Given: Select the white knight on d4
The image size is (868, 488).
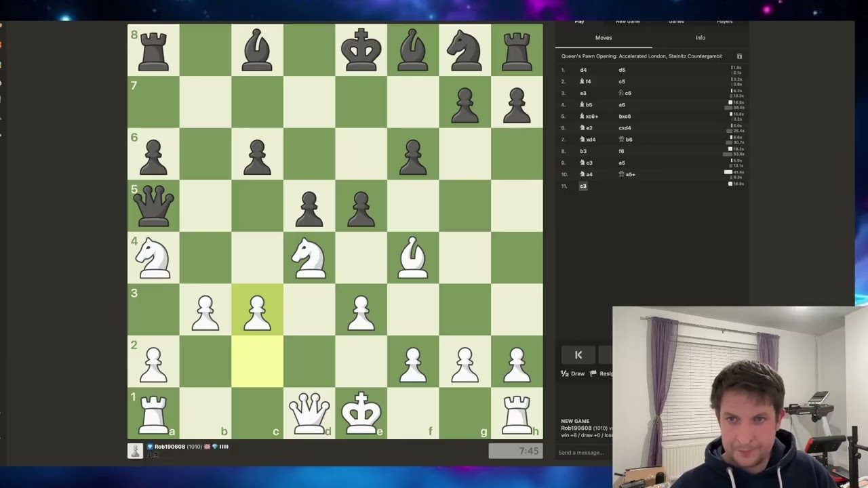Looking at the screenshot, I should (x=309, y=258).
